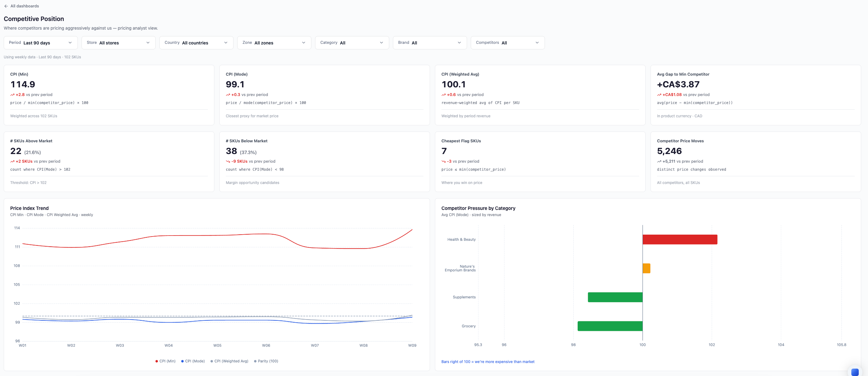
Task: Click the trend-up icon in SKUs Above Market card
Action: click(12, 161)
